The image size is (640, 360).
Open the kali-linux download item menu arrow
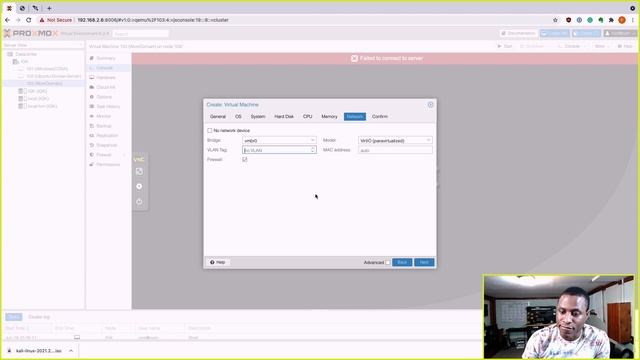(71, 351)
